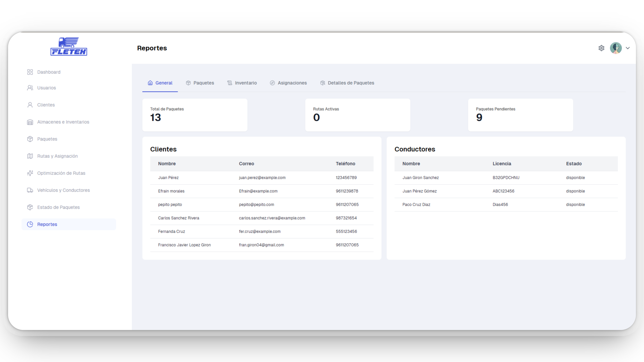The image size is (644, 362).
Task: Expand the user profile dropdown chevron
Action: 628,48
